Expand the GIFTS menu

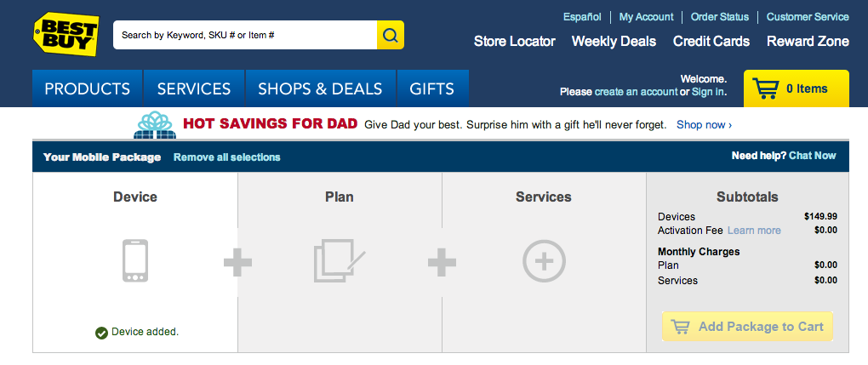tap(433, 88)
